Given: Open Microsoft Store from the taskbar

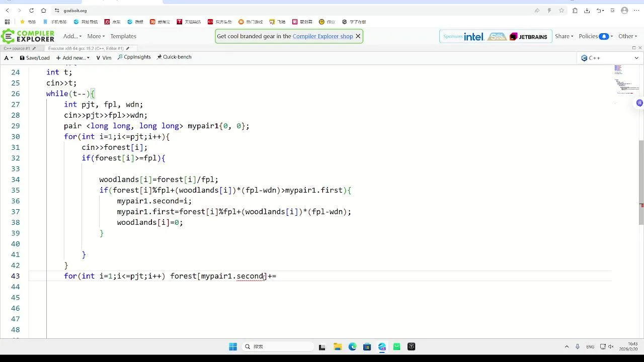Looking at the screenshot, I should (x=367, y=346).
